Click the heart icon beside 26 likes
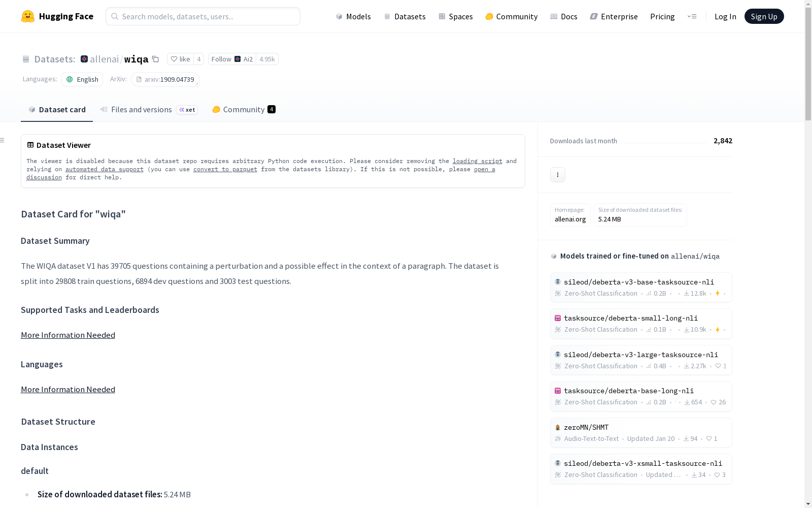 [x=714, y=402]
